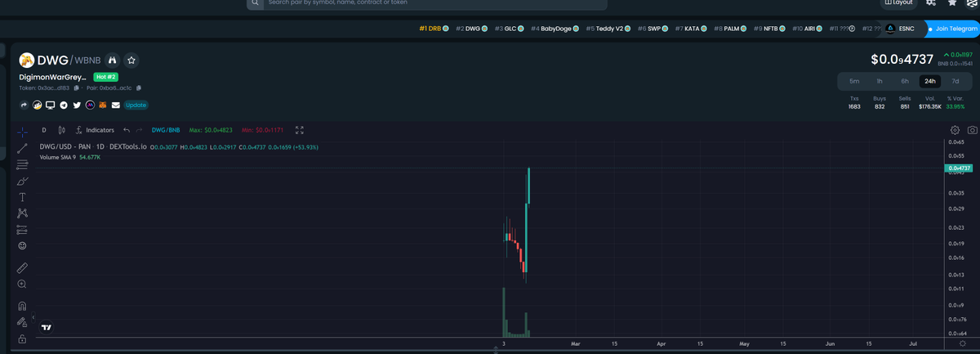Copy the pair address 0xba6...ac1c
980x354 pixels.
(139, 87)
